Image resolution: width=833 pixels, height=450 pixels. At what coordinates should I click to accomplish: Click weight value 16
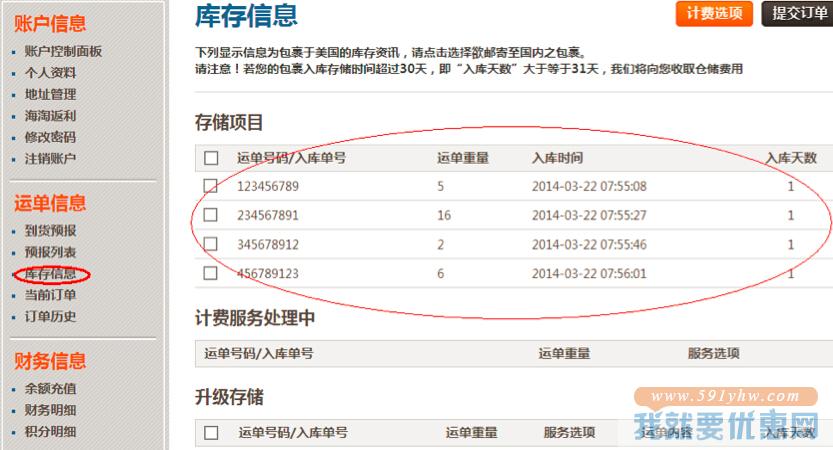pyautogui.click(x=444, y=216)
